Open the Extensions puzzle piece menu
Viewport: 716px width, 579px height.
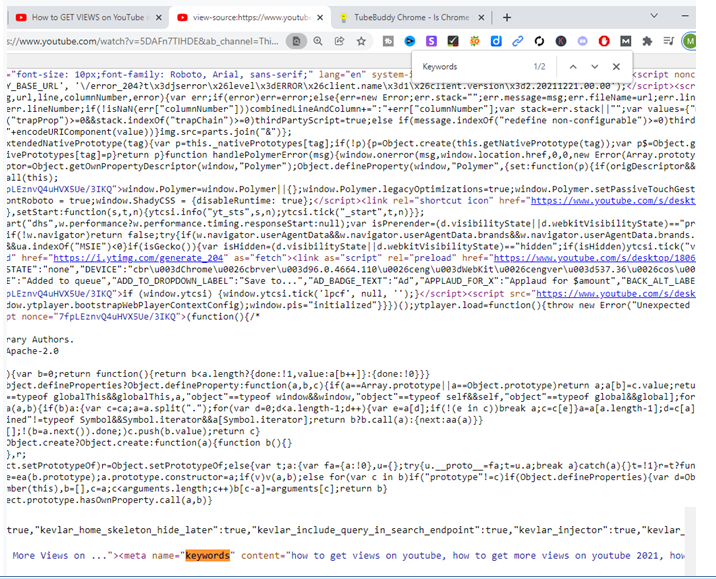(x=647, y=41)
